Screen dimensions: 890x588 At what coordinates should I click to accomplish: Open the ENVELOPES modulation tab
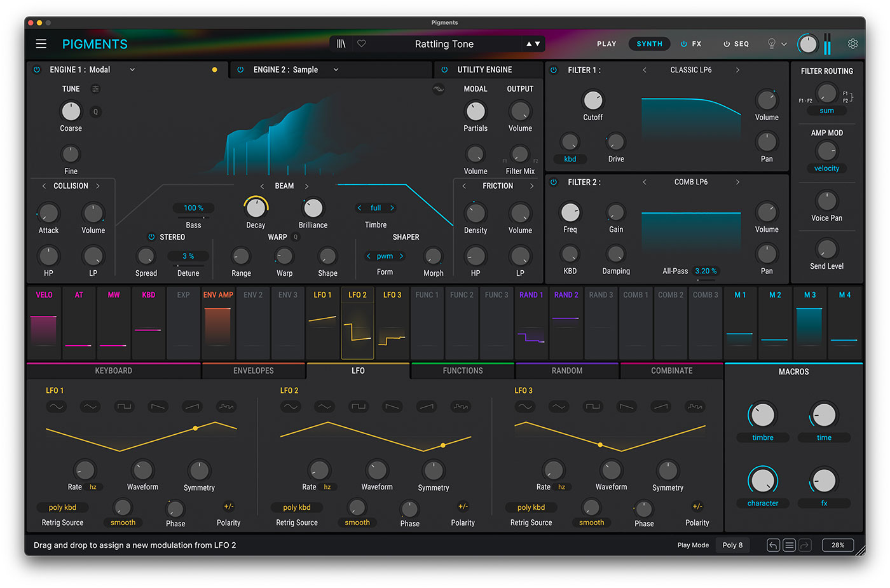point(254,371)
